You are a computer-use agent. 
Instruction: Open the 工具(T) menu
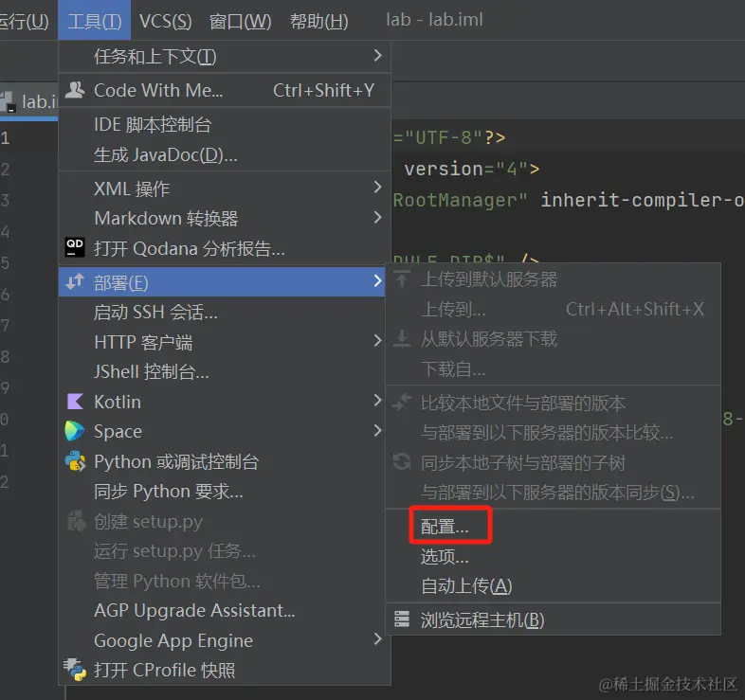(x=95, y=21)
